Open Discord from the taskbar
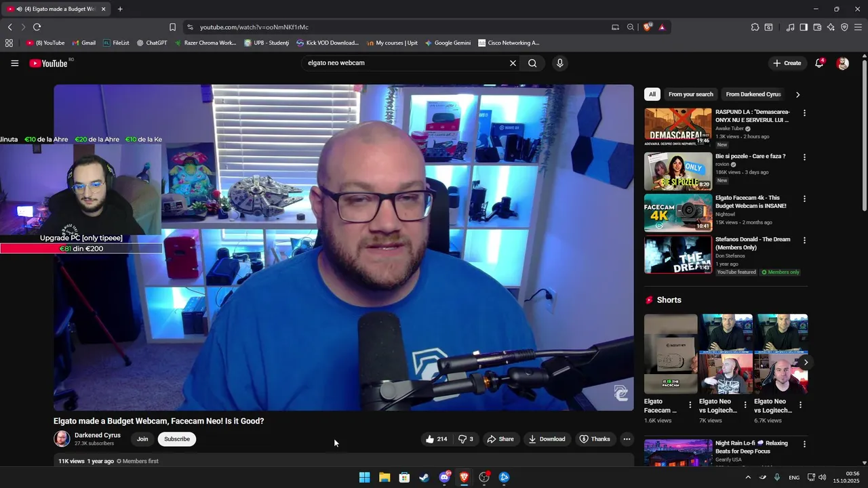 (444, 477)
